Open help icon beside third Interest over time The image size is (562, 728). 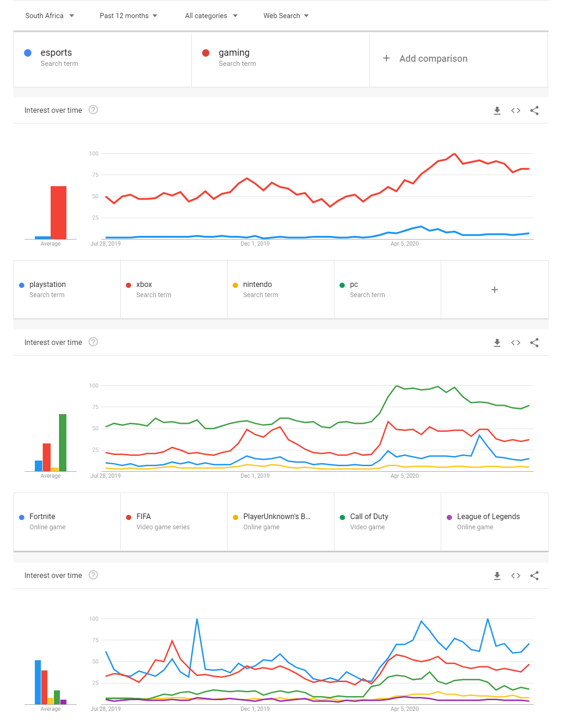pyautogui.click(x=93, y=575)
